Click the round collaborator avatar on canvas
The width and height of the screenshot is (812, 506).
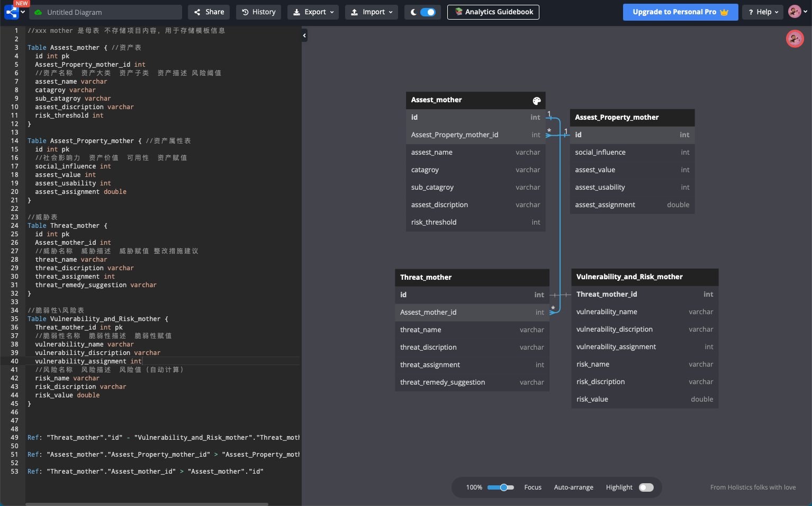[795, 39]
